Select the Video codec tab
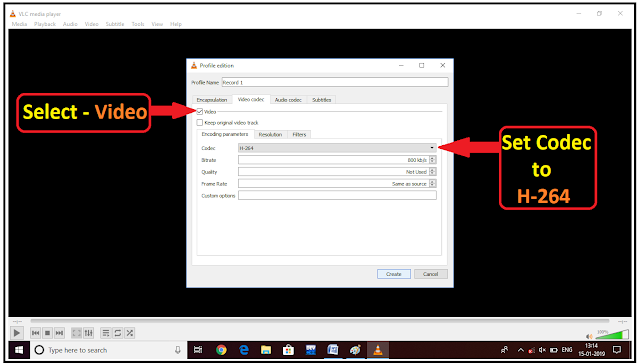This screenshot has width=640, height=364. [x=251, y=99]
